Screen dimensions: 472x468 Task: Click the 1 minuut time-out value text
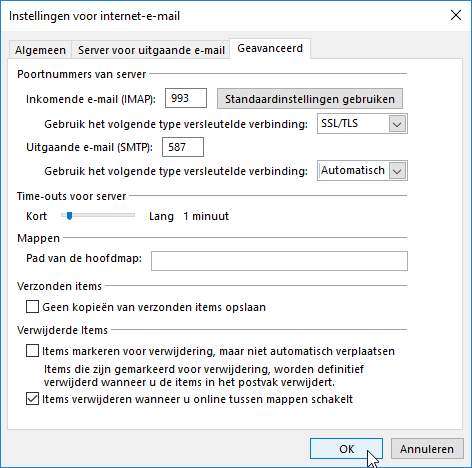(x=206, y=216)
